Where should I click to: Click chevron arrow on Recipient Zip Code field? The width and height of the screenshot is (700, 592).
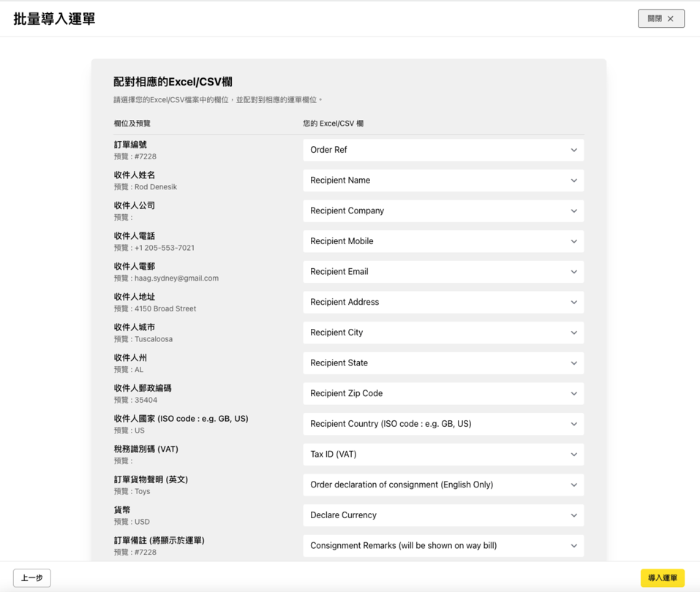click(573, 393)
